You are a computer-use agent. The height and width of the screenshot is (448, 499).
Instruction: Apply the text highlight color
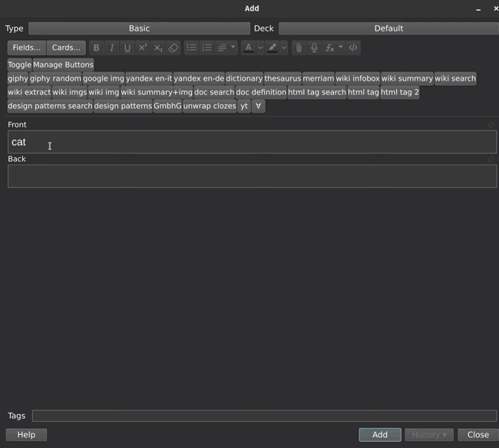tap(272, 48)
